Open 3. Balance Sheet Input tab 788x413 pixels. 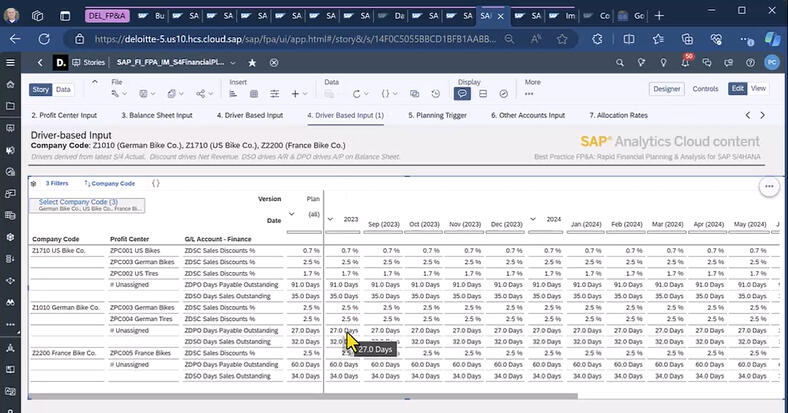(x=157, y=115)
